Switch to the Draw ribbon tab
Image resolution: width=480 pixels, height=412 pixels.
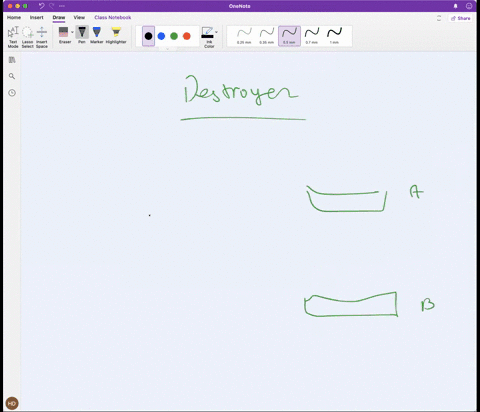tap(59, 17)
